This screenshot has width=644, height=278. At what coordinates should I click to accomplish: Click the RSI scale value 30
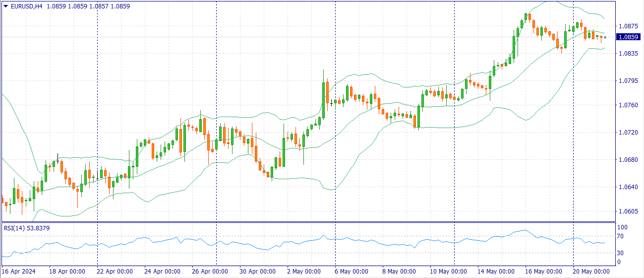click(x=621, y=253)
